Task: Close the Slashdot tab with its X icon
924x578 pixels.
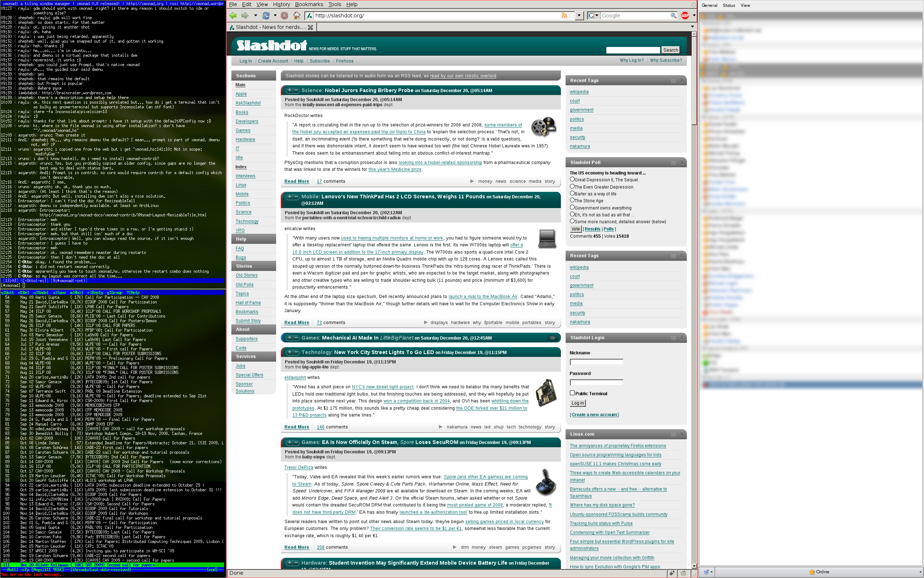Action: 310,27
